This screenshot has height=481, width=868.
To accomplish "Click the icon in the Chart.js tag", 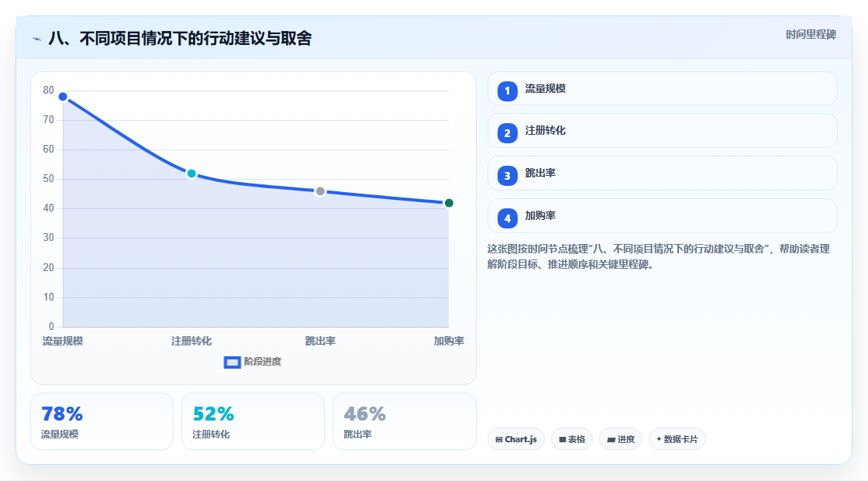I will (499, 439).
